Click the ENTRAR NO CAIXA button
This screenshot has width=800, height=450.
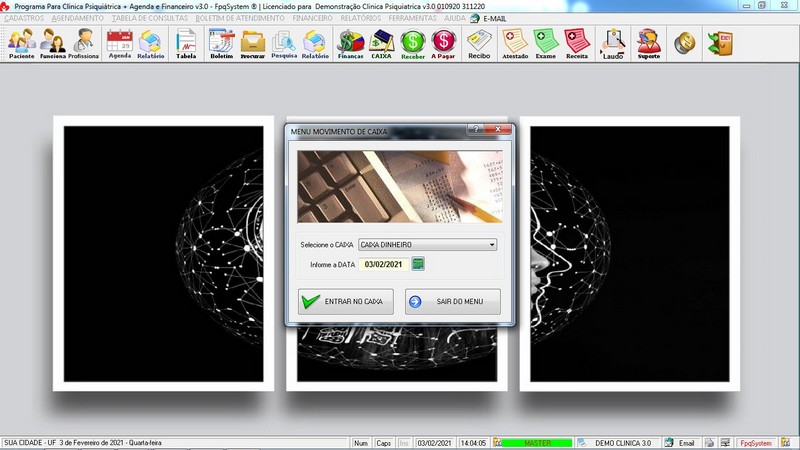[345, 302]
